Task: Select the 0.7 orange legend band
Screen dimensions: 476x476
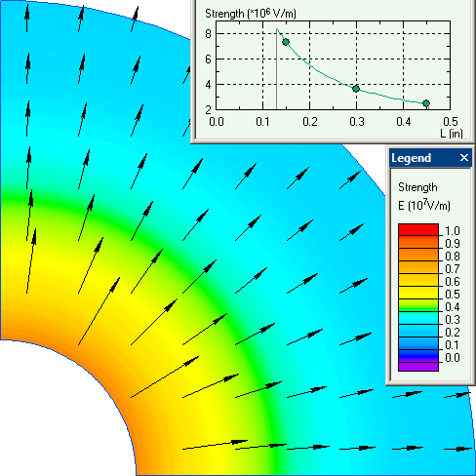Action: click(418, 267)
